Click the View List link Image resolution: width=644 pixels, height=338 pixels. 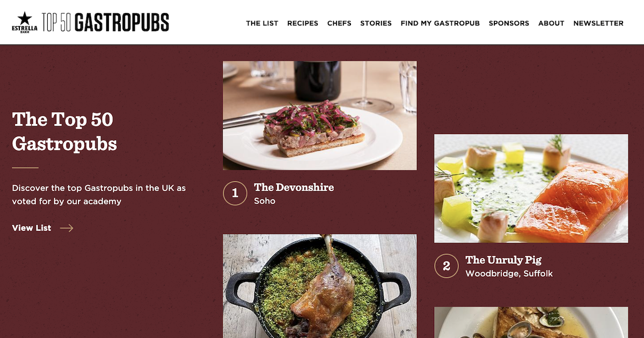32,228
